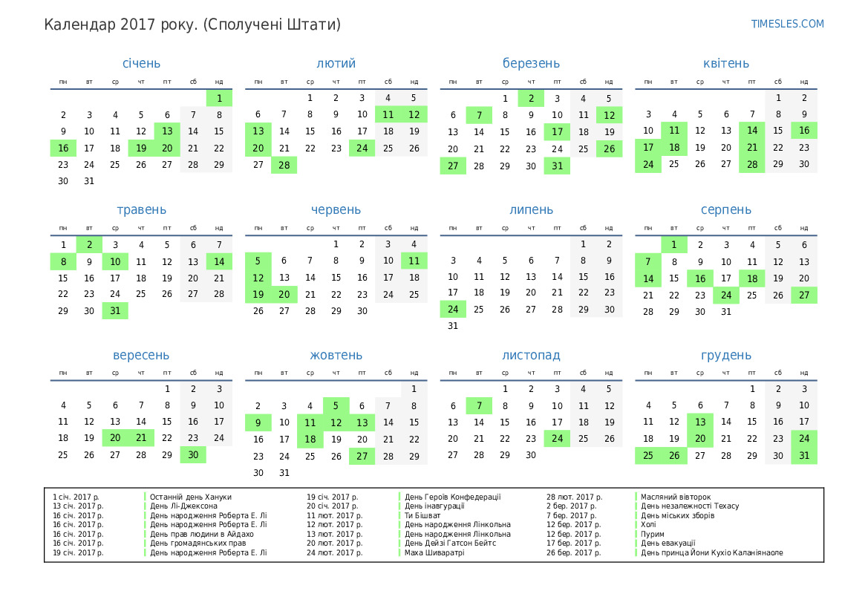Image resolution: width=868 pixels, height=614 pixels.
Task: Click highlighted day 24 in липень
Action: coord(453,309)
